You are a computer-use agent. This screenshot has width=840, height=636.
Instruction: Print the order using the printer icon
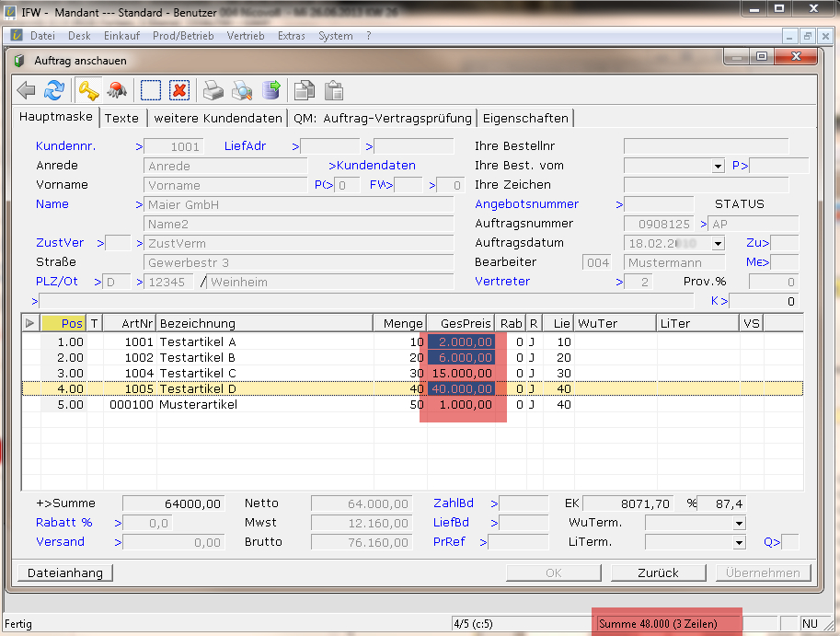pos(213,90)
